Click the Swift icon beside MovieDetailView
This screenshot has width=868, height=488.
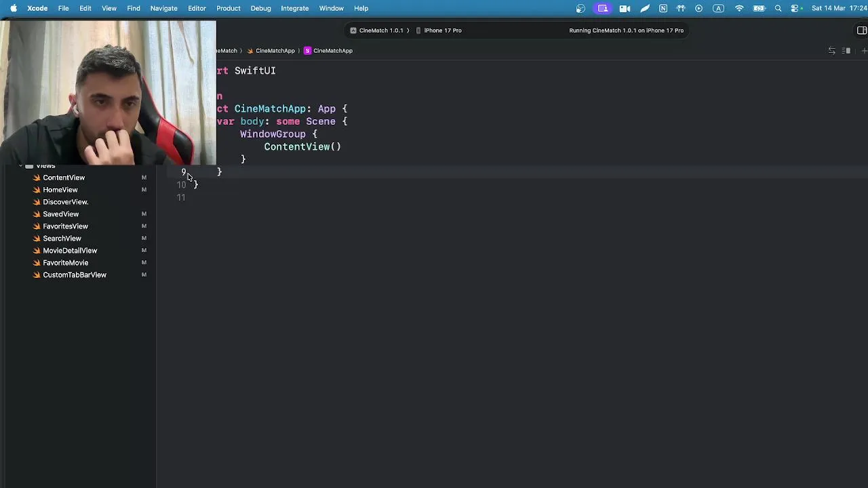[x=37, y=251]
